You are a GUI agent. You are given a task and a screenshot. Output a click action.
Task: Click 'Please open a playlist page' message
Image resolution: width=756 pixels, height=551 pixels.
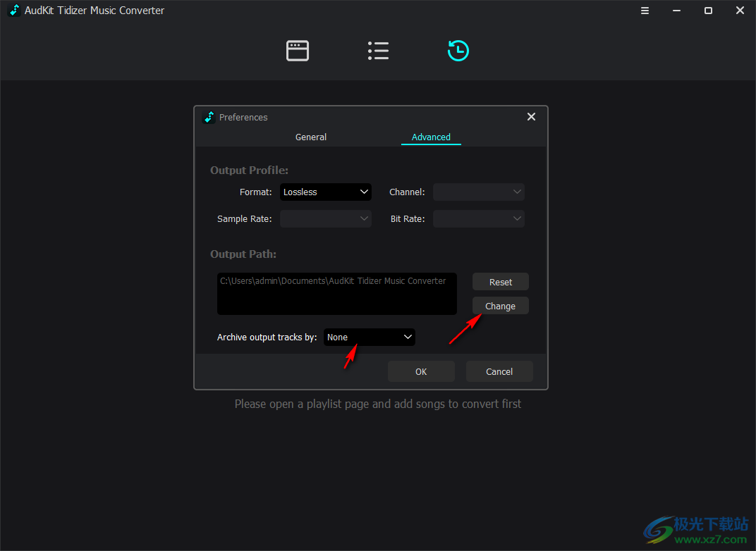point(378,404)
